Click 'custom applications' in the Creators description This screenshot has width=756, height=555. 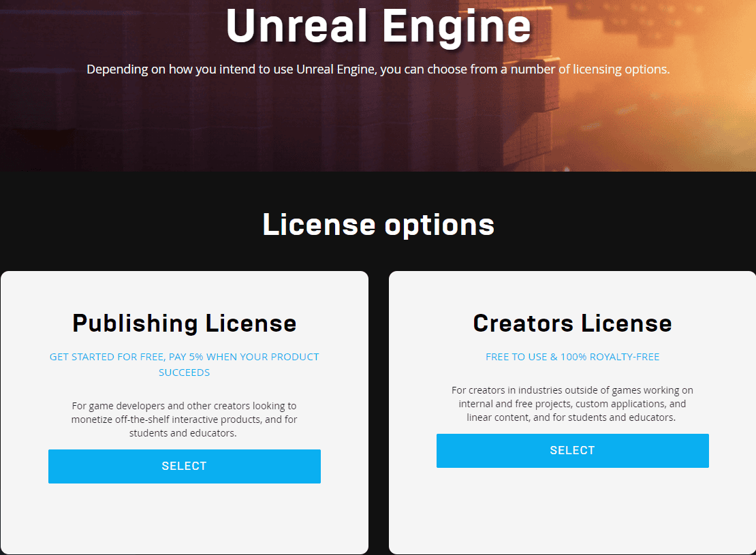tap(622, 403)
